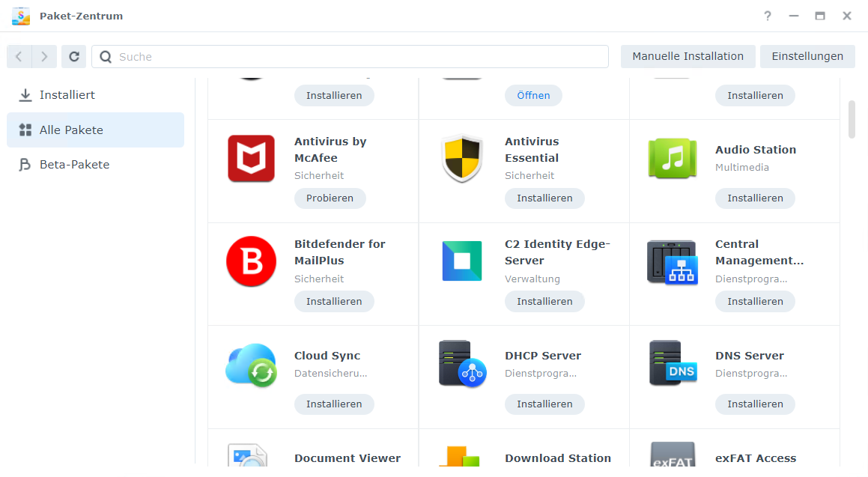Click inside the Suche search field

coord(350,56)
